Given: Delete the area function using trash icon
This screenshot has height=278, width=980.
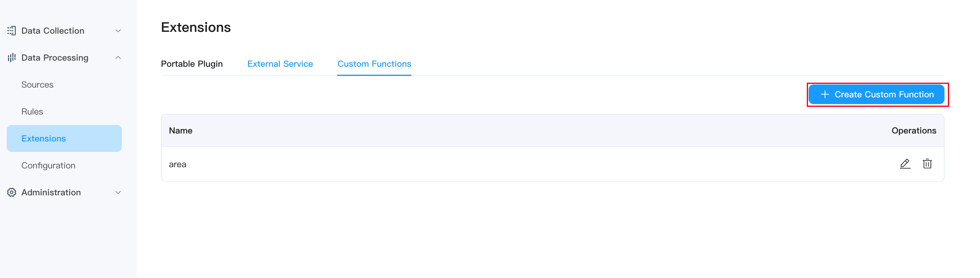Looking at the screenshot, I should coord(927,164).
